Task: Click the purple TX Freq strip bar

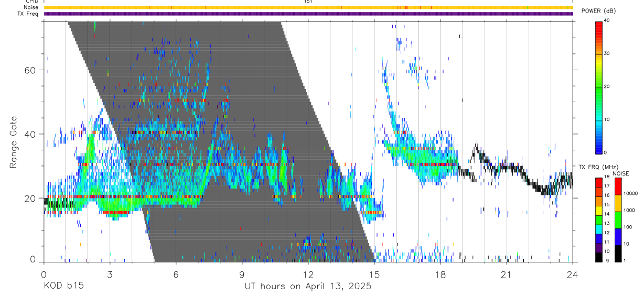Action: 308,14
